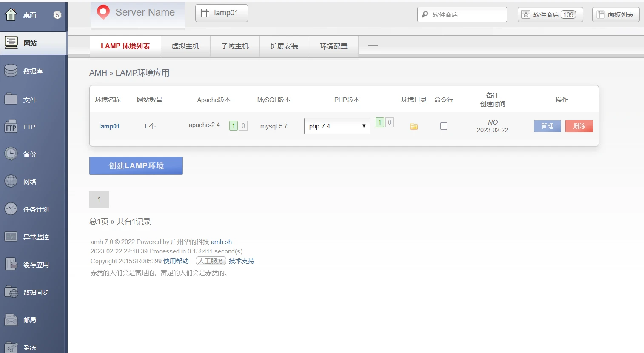Toggle Apache status to 1
The height and width of the screenshot is (353, 644).
(234, 126)
